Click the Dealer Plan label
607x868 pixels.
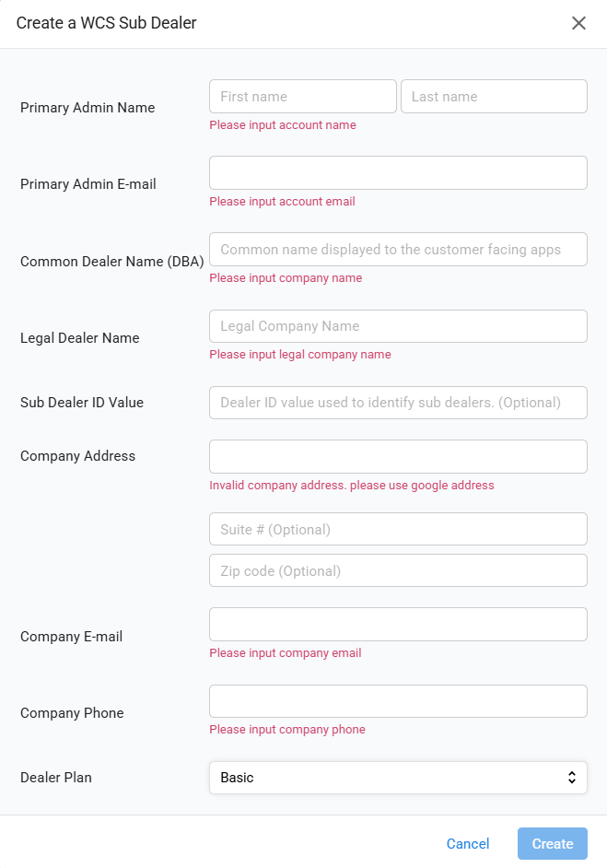pyautogui.click(x=56, y=778)
